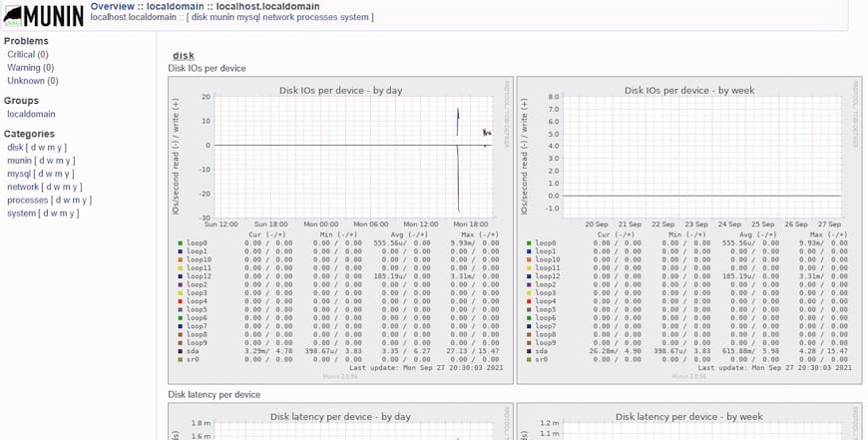
Task: Open the disk category in the sidebar
Action: tap(15, 148)
